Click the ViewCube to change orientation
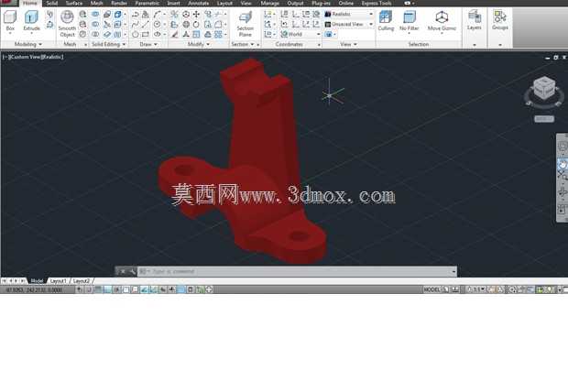Viewport: 568px width, 392px height. pos(544,89)
